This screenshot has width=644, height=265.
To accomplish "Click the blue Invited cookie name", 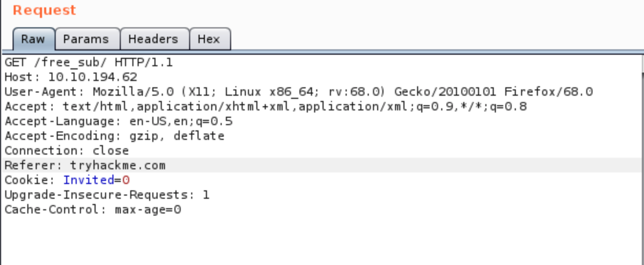I will [88, 180].
